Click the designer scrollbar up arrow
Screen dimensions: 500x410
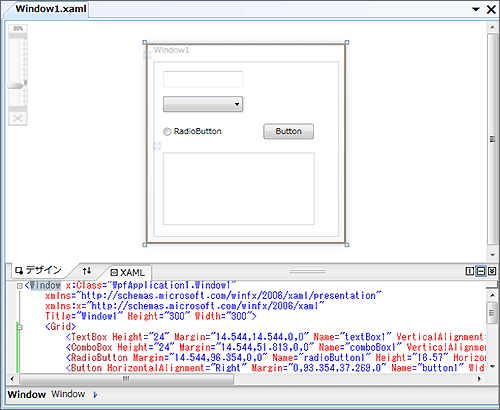point(492,27)
